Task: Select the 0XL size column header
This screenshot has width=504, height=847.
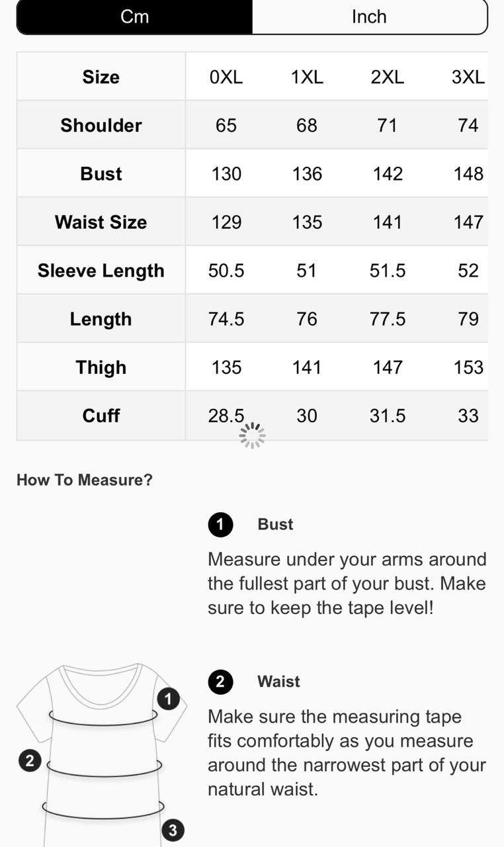Action: tap(226, 77)
